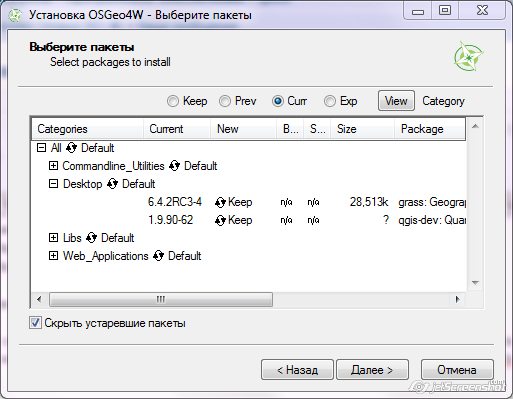This screenshot has height=399, width=513.
Task: Maximize the OSGeo4W setup window
Action: tap(445, 11)
